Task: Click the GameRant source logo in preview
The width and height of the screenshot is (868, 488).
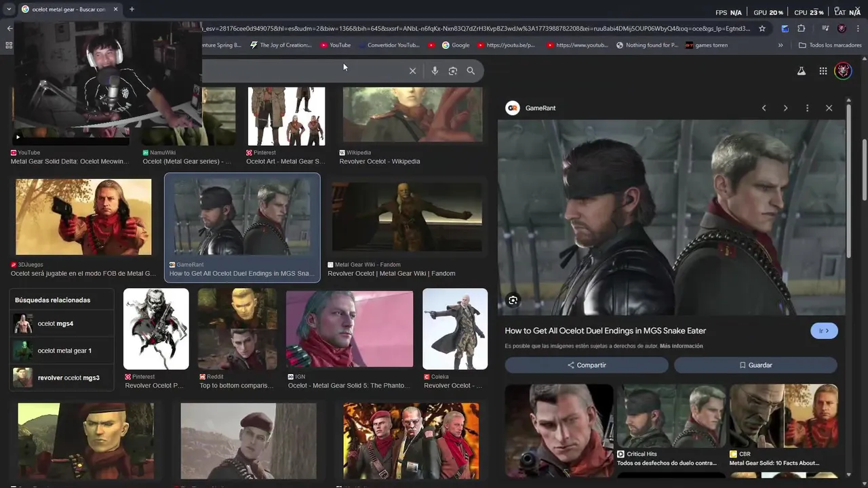Action: click(513, 108)
